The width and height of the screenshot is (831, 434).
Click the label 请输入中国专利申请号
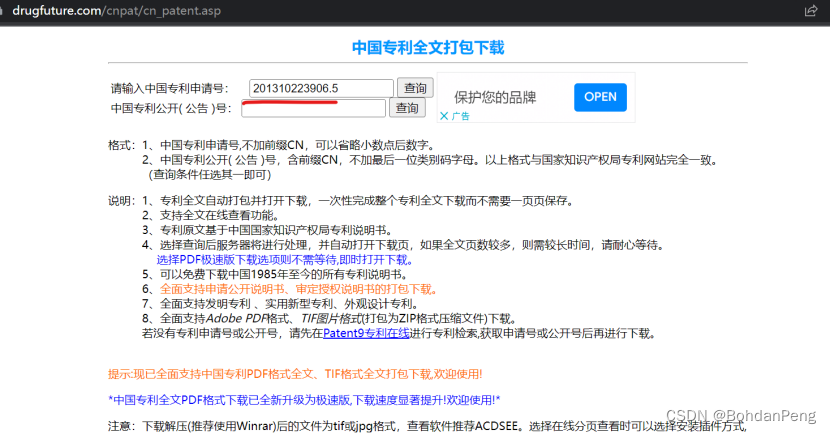pos(170,88)
